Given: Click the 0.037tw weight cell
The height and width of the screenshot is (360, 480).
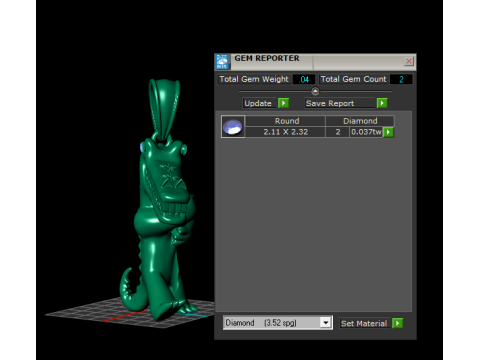Looking at the screenshot, I should tap(366, 132).
